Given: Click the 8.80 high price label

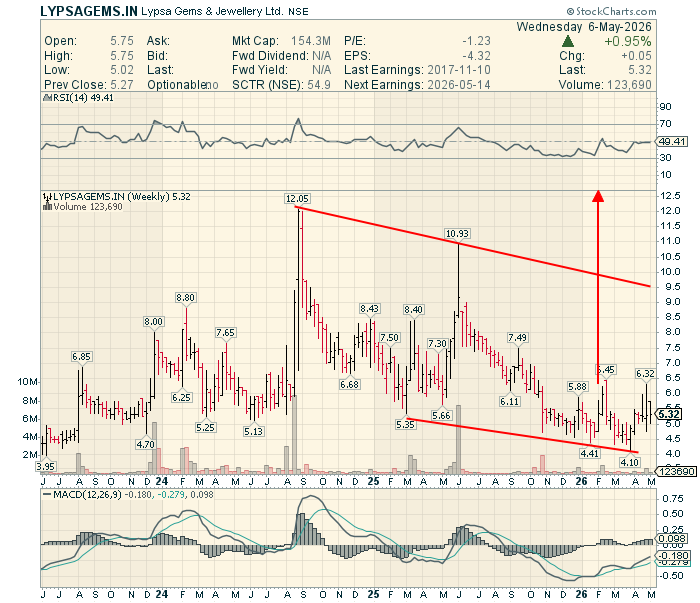Looking at the screenshot, I should (185, 298).
